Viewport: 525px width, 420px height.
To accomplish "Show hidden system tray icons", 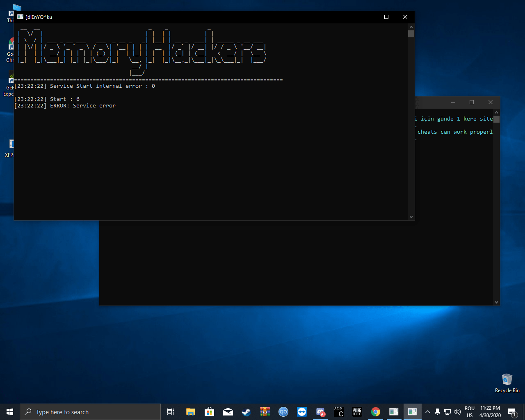I will (428, 412).
